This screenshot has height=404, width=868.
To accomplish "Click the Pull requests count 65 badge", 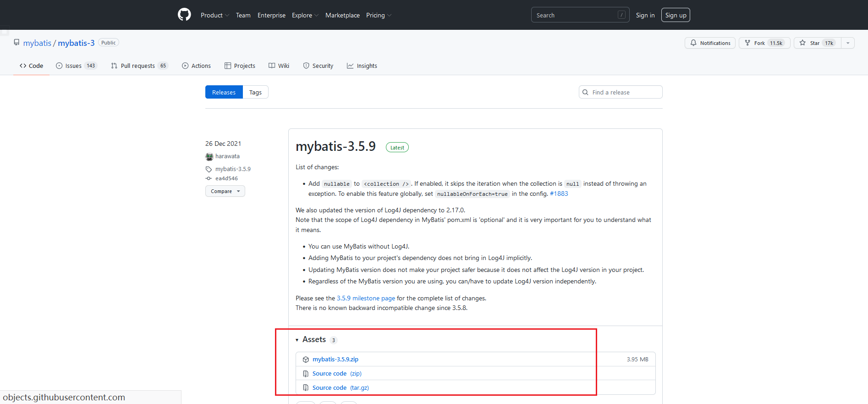I will [x=163, y=66].
